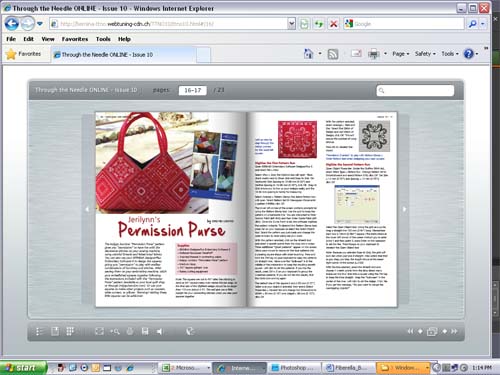Expand the Print dropdown arrow
Viewport: 500px width, 375px height.
tap(385, 54)
